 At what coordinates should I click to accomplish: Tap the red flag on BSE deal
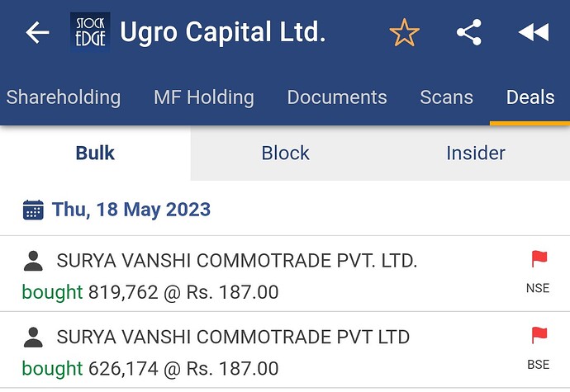(x=539, y=335)
